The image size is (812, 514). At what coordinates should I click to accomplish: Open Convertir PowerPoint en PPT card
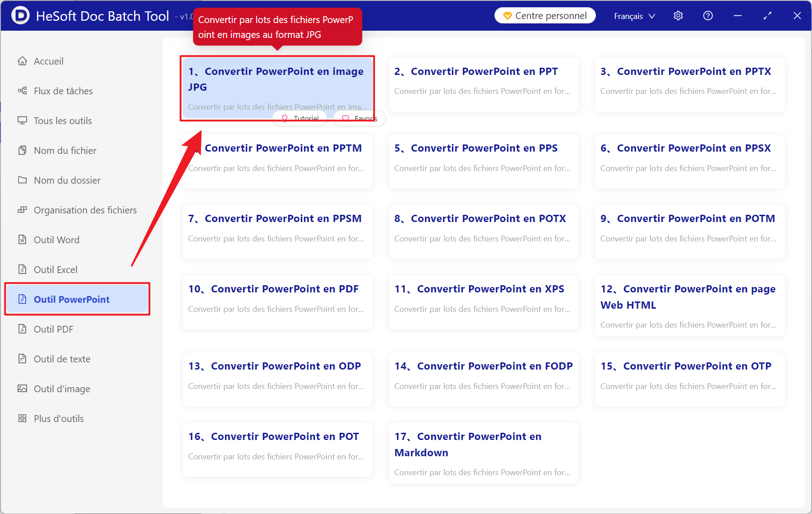tap(484, 84)
